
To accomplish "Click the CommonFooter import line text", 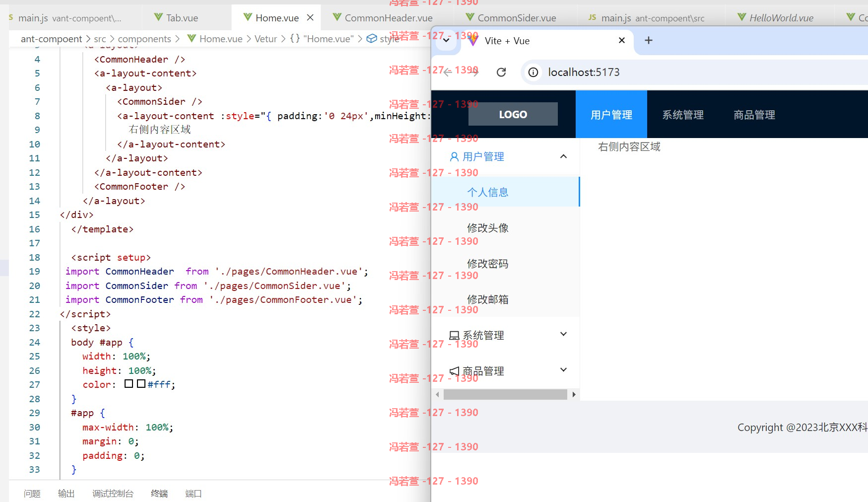I will click(x=214, y=299).
